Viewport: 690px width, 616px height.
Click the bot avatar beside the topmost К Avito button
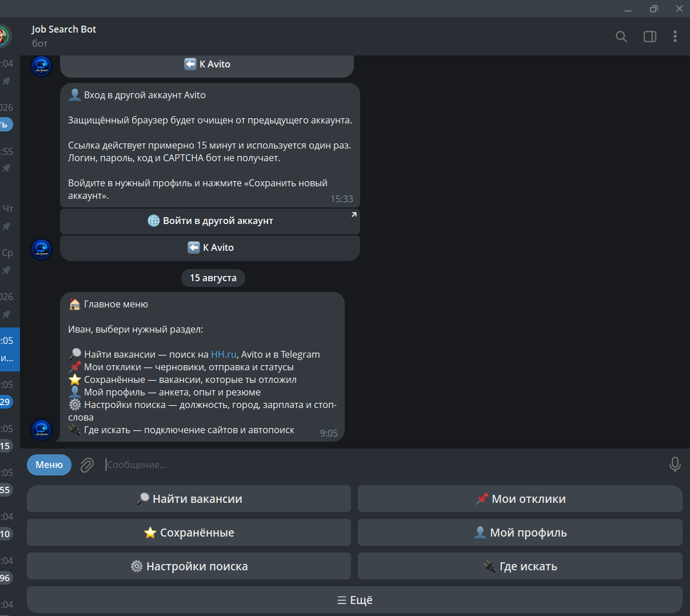pos(41,66)
